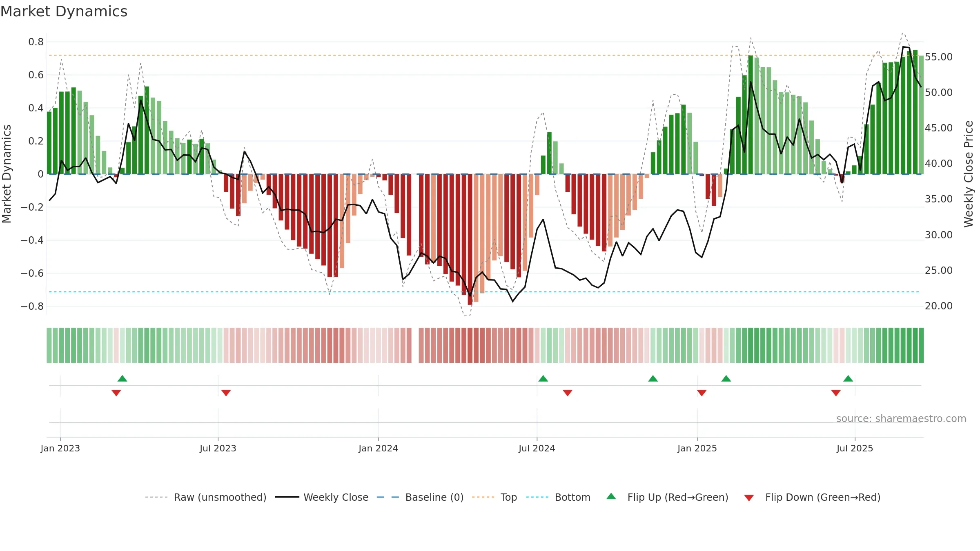Click the Jan 2025 x-axis label
Image resolution: width=980 pixels, height=551 pixels.
pyautogui.click(x=697, y=448)
